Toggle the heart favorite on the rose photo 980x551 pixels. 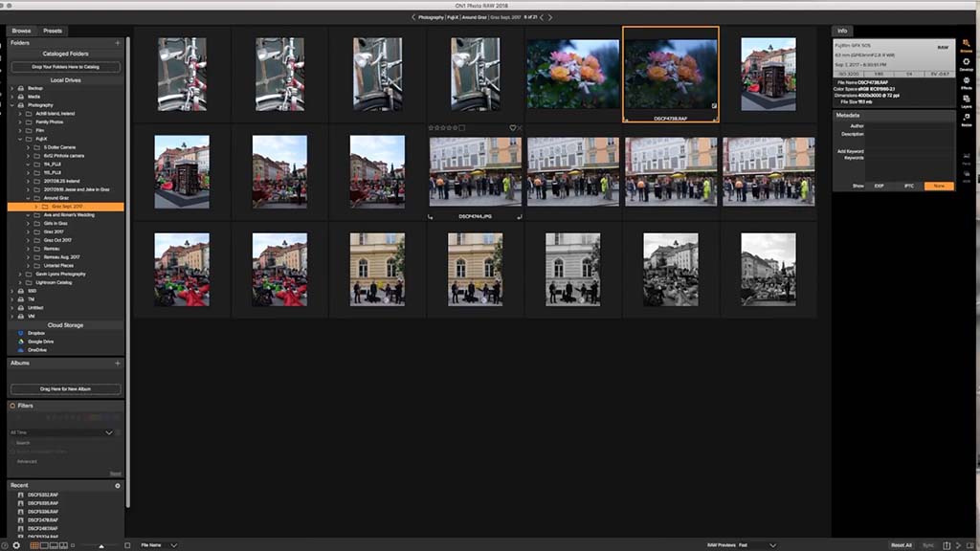[x=513, y=126]
